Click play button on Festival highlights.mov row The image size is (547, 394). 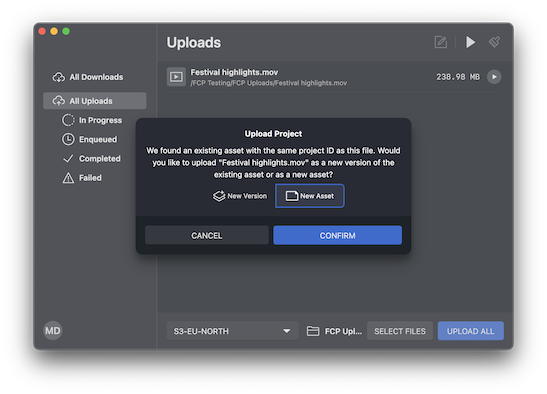coord(494,77)
